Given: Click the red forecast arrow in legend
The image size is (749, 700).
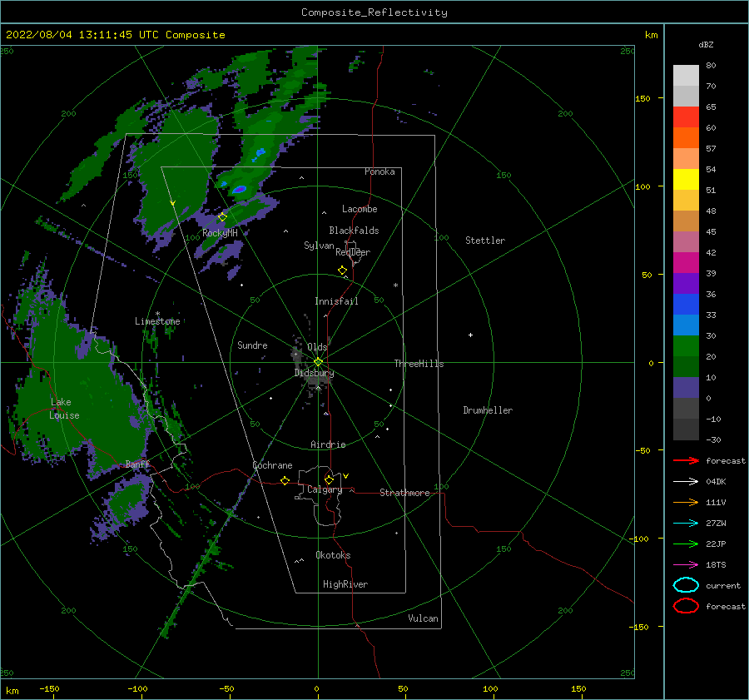Looking at the screenshot, I should [x=686, y=460].
